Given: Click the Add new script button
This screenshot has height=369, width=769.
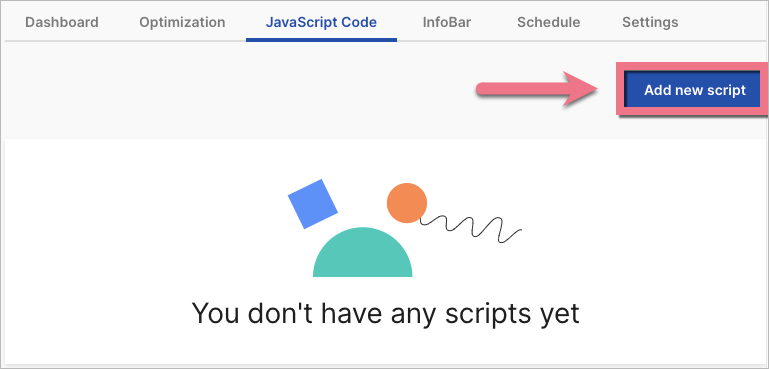Looking at the screenshot, I should tap(694, 90).
